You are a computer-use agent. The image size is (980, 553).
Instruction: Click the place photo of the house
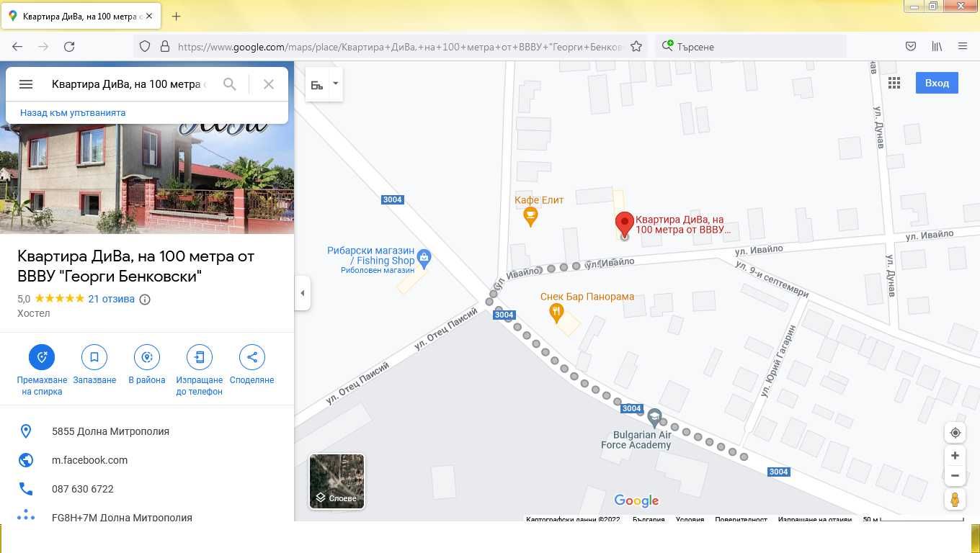point(147,179)
